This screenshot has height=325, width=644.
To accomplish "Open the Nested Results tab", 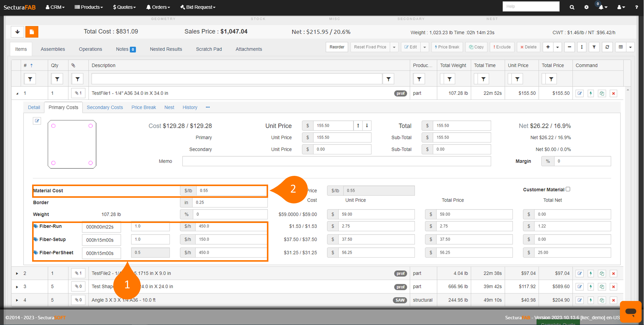I will click(166, 49).
